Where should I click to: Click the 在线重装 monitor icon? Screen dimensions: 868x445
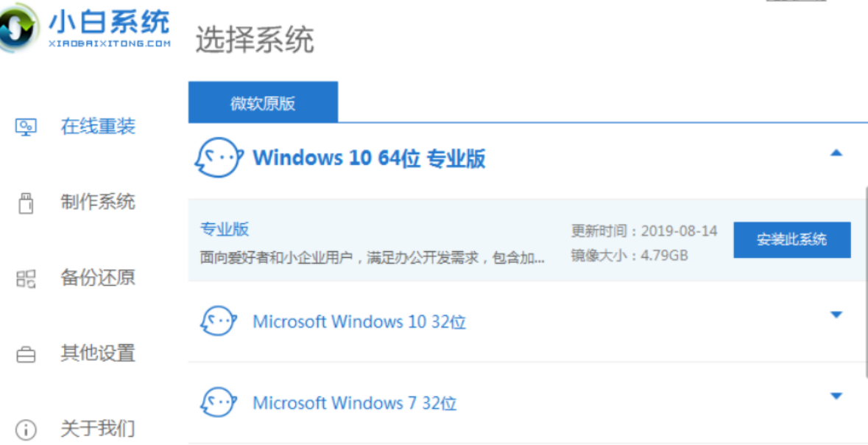click(26, 127)
